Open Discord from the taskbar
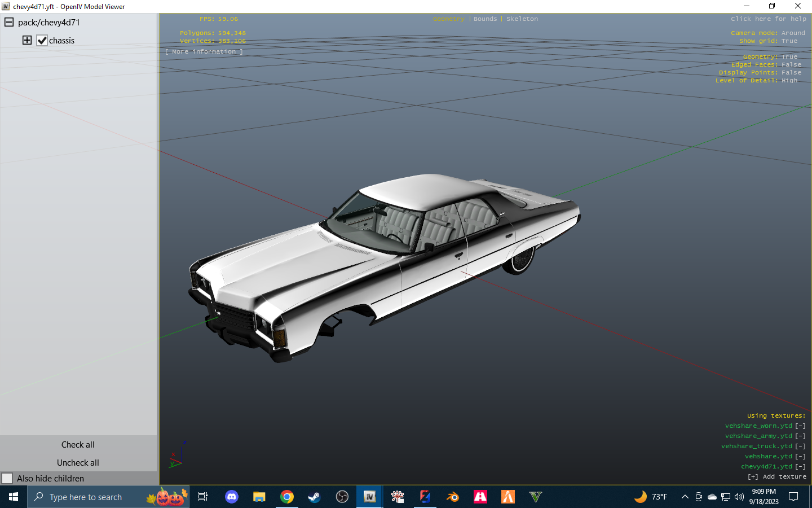 231,497
